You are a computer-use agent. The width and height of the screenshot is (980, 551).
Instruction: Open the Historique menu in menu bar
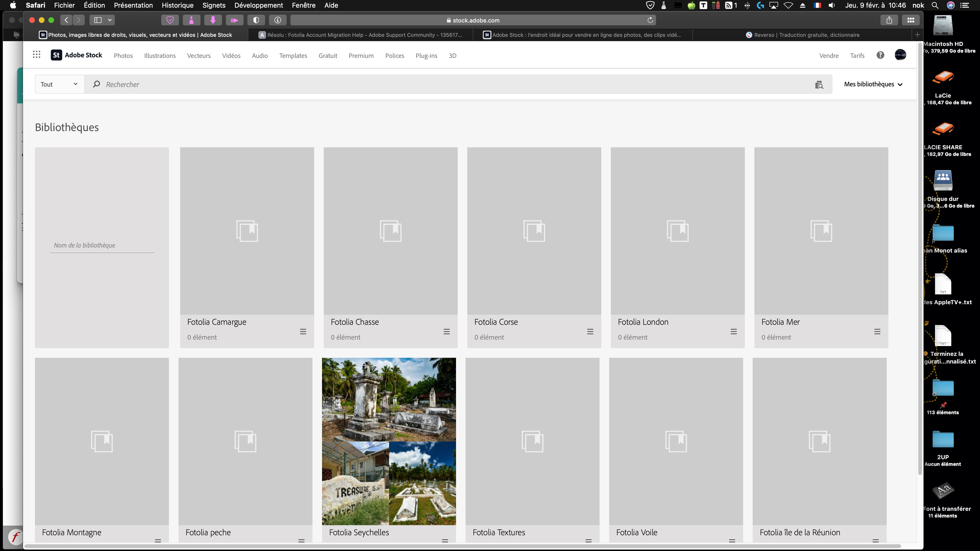point(177,5)
